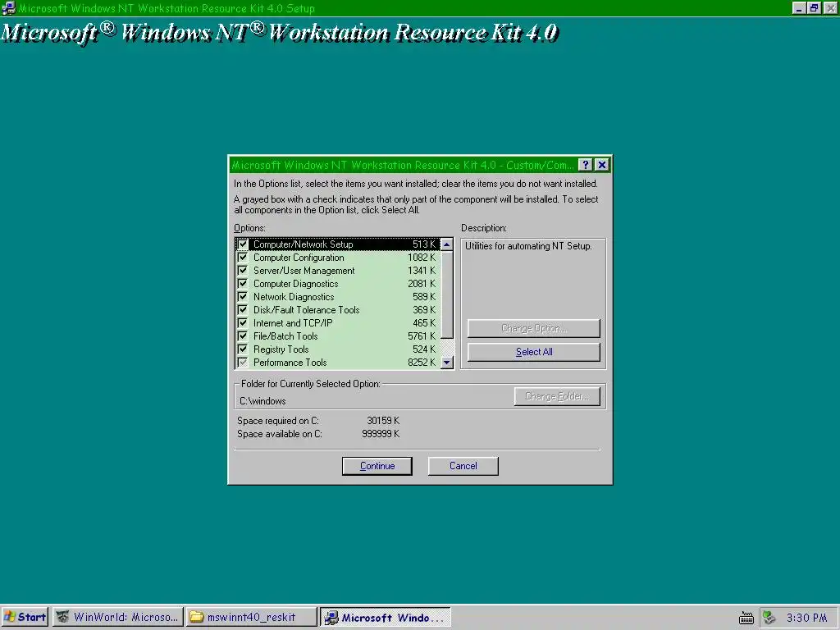Toggle the Registry Tools checkbox

click(x=243, y=349)
